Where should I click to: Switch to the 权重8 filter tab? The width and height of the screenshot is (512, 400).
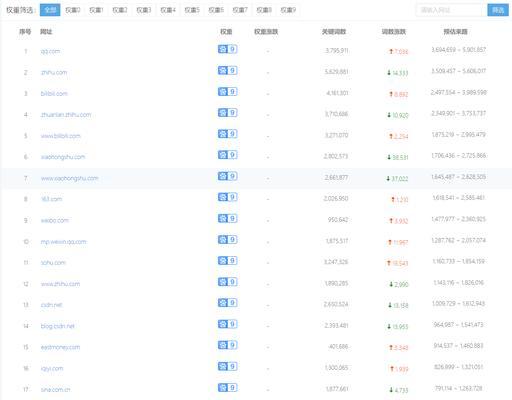(x=264, y=10)
